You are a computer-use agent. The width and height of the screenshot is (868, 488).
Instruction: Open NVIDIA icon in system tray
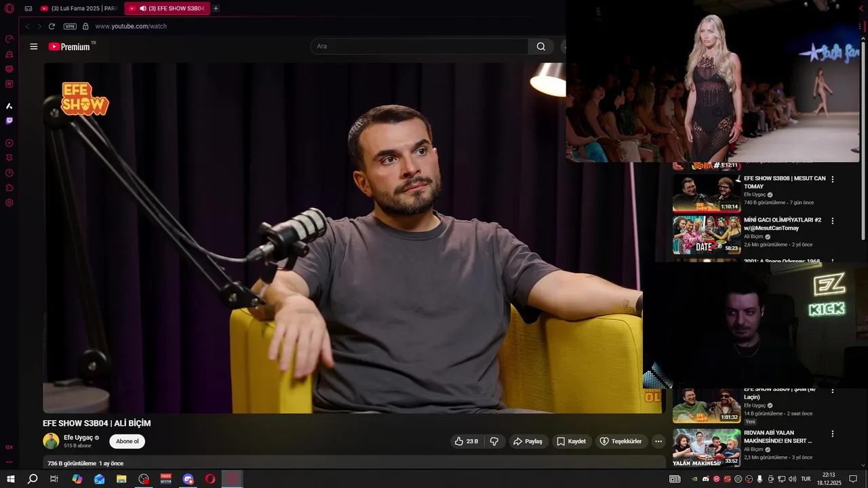[x=694, y=479]
